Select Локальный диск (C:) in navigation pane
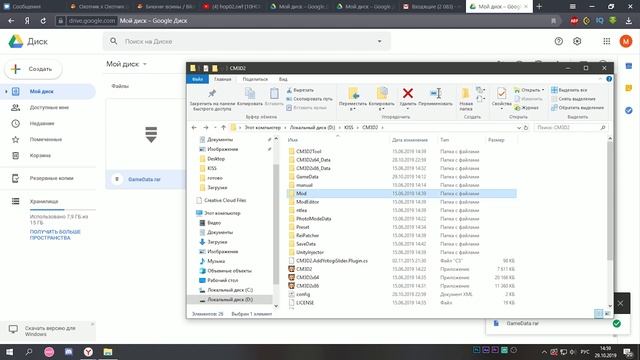 [x=230, y=290]
